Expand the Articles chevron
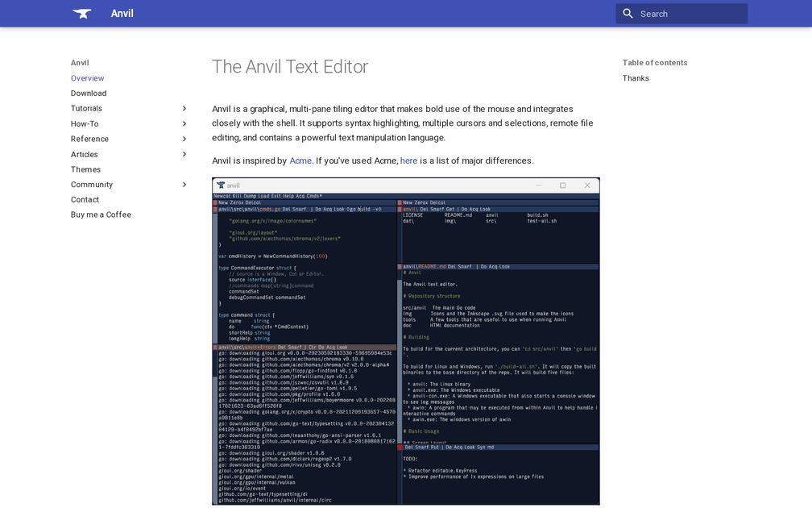Viewport: 812px width, 508px height. pos(184,155)
